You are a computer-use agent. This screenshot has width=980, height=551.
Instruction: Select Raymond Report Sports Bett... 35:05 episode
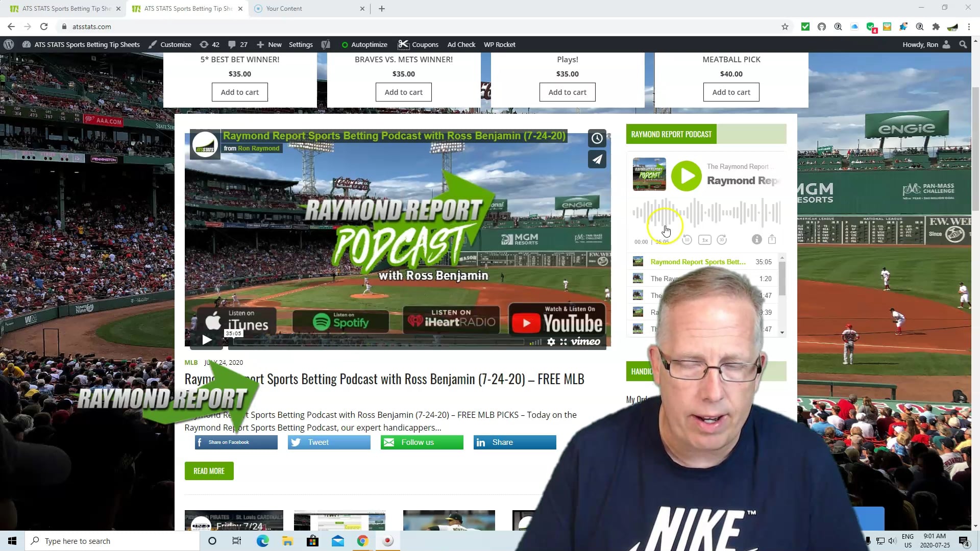[703, 262]
